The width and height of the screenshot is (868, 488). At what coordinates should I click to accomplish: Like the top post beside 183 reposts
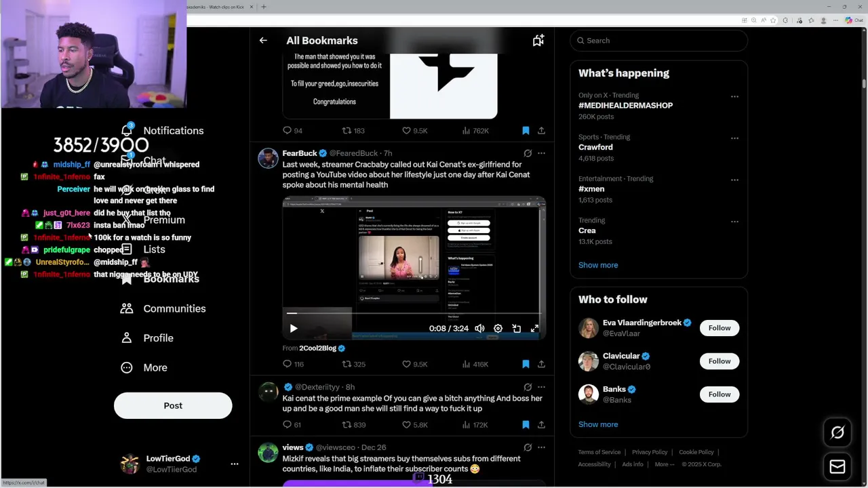coord(414,130)
